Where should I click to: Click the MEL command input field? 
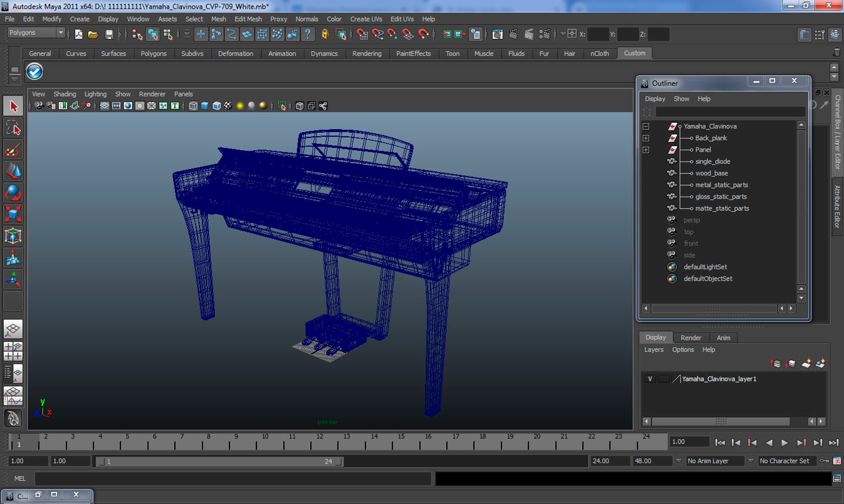pos(232,478)
